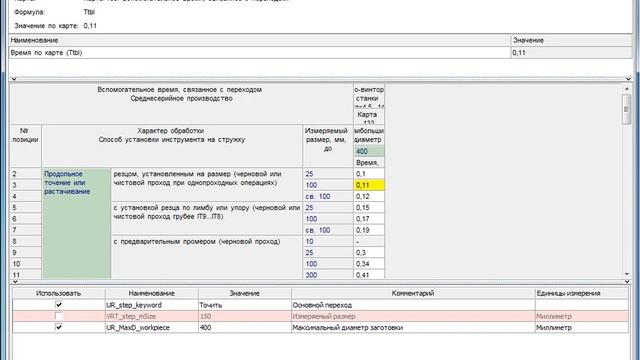The height and width of the screenshot is (360, 640).
Task: Click 'Наименование' header of the parameters table
Action: coord(151,293)
